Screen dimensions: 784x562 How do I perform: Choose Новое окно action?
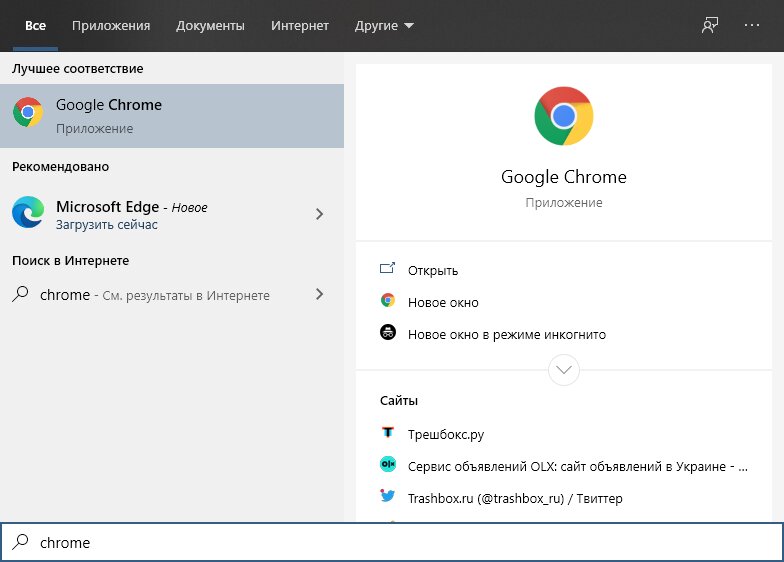tap(443, 302)
